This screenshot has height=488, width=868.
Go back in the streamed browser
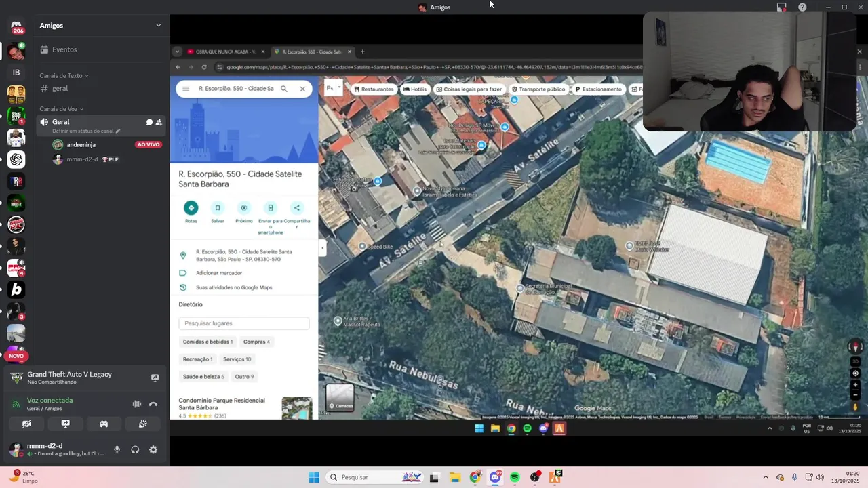pos(178,67)
